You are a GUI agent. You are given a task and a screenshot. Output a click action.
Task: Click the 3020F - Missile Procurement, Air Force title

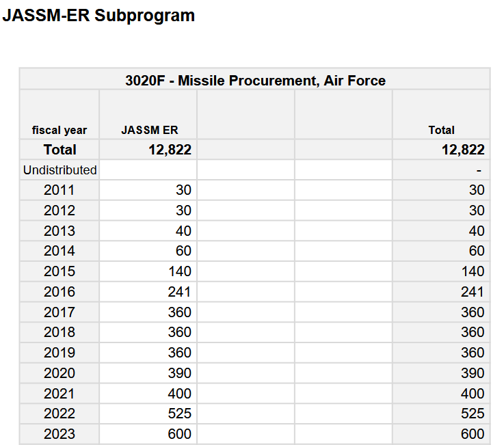pyautogui.click(x=255, y=81)
